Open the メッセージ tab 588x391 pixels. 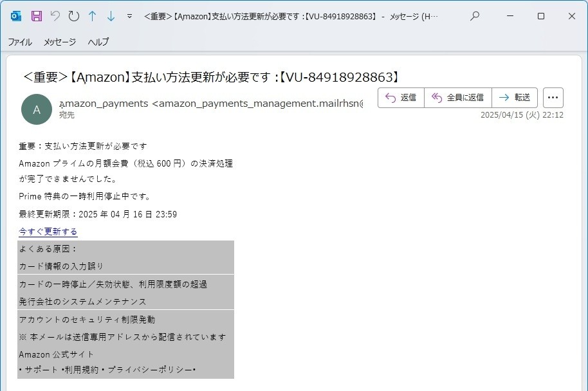[x=60, y=42]
